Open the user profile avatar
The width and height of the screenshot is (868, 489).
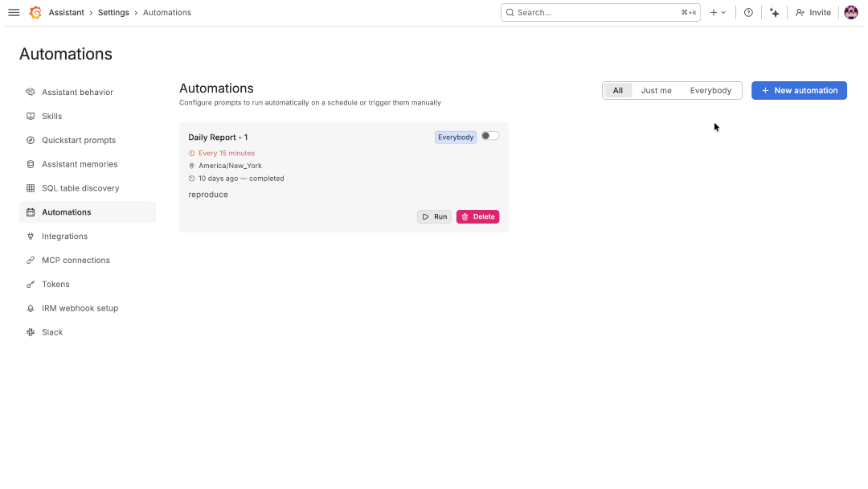coord(851,12)
